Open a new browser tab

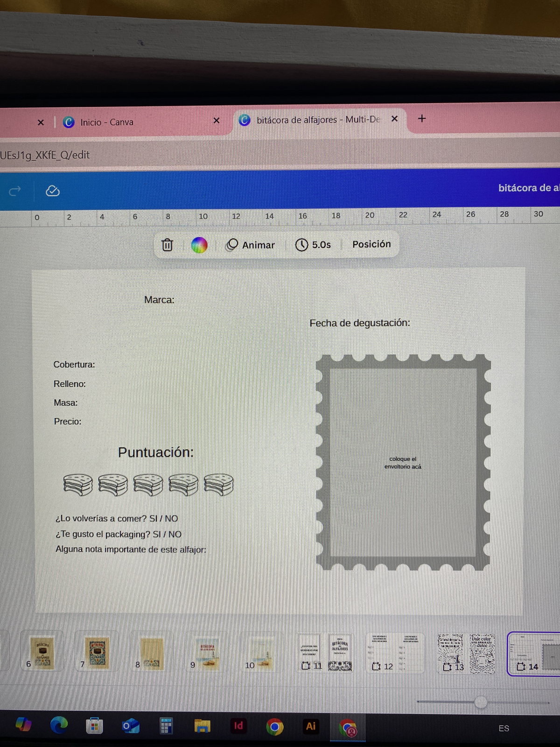point(422,119)
